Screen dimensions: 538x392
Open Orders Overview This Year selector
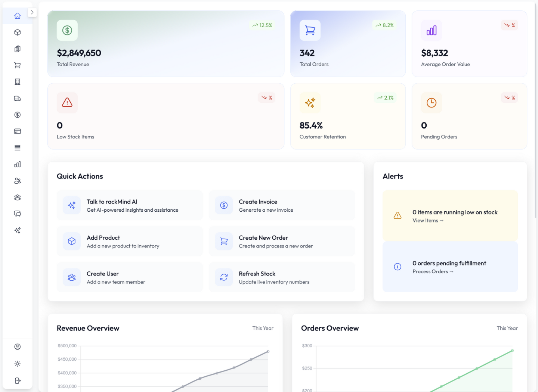point(507,328)
